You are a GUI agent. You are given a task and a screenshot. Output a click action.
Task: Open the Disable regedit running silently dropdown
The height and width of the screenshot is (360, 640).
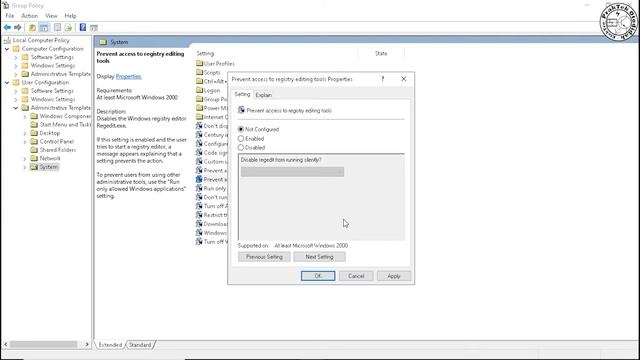[292, 172]
